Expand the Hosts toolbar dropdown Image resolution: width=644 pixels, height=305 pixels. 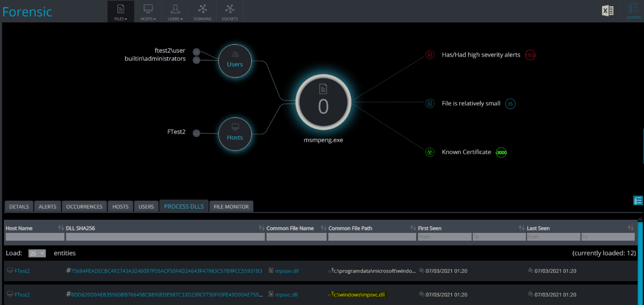point(148,11)
